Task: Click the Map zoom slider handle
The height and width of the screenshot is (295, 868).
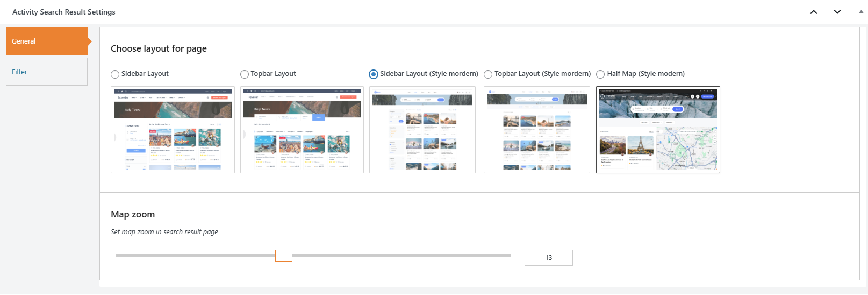Action: click(283, 256)
